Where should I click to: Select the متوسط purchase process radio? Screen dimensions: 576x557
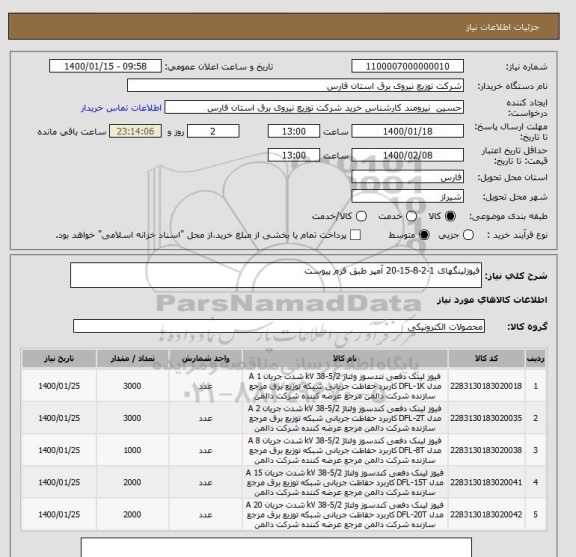pos(424,235)
